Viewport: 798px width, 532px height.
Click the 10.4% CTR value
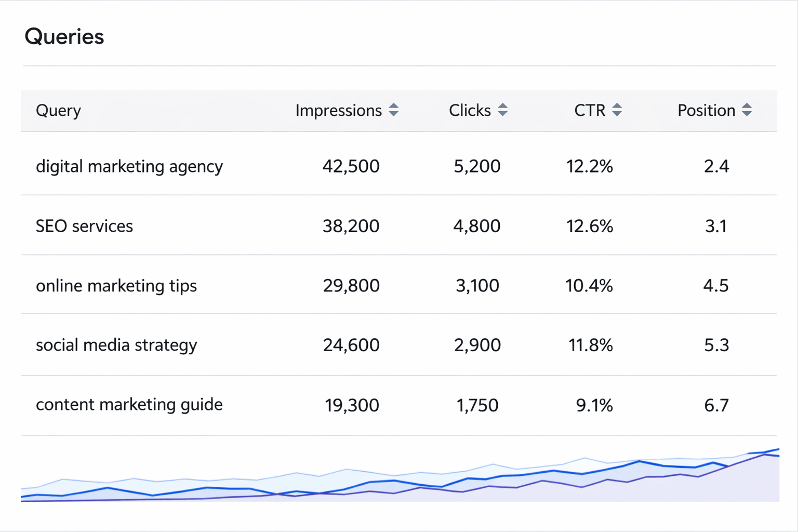pyautogui.click(x=589, y=286)
